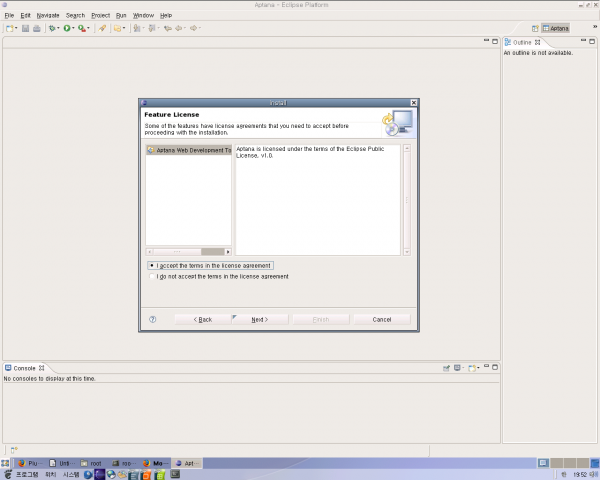Screen dimensions: 600x480
Task: Select Aptana Web Development Tools feature
Action: pyautogui.click(x=189, y=150)
